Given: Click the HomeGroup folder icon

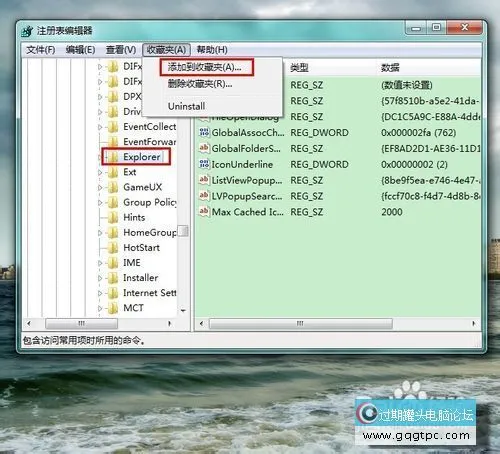Looking at the screenshot, I should pyautogui.click(x=113, y=232).
